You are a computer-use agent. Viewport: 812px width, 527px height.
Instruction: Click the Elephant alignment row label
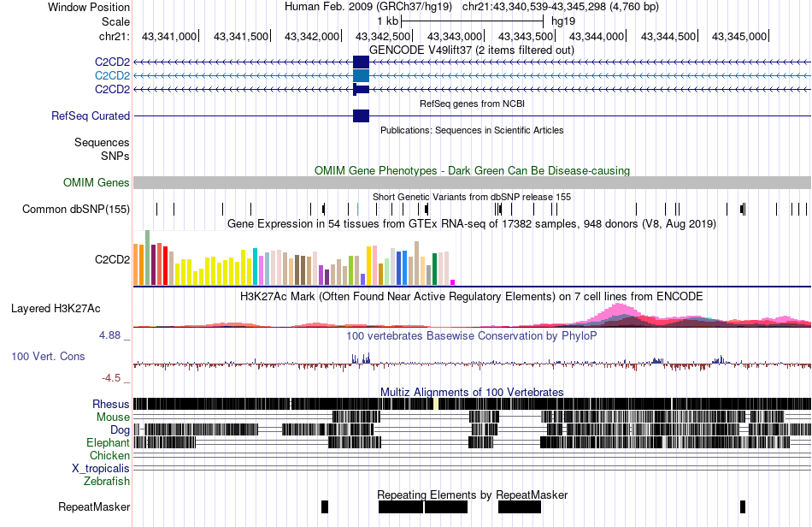[x=108, y=443]
